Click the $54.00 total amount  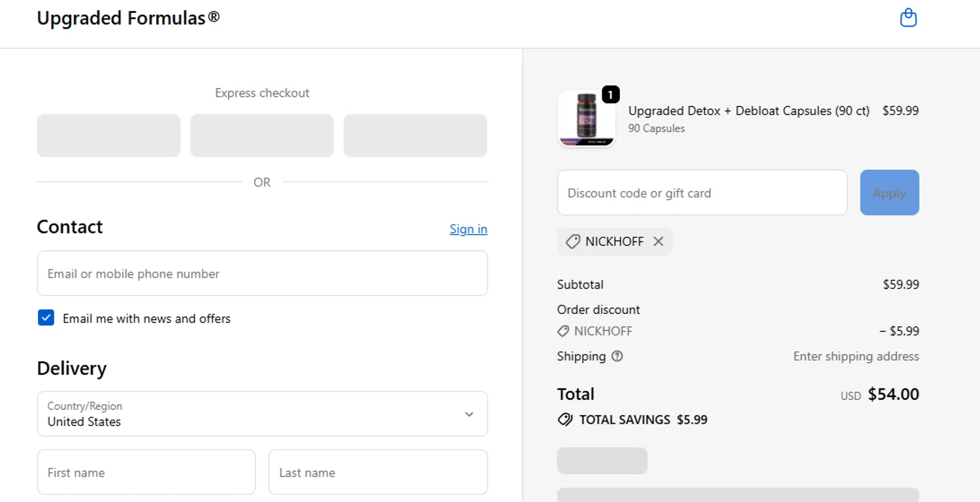click(893, 394)
